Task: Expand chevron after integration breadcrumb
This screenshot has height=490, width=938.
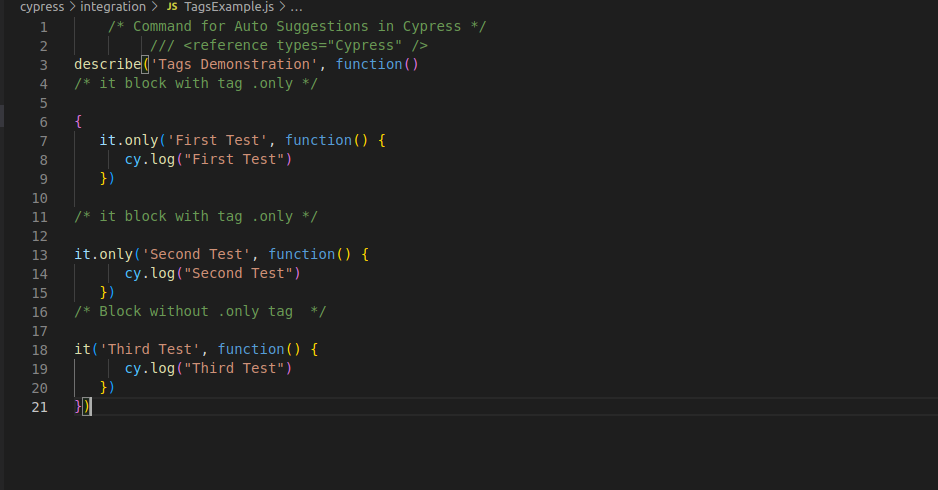Action: (x=154, y=7)
